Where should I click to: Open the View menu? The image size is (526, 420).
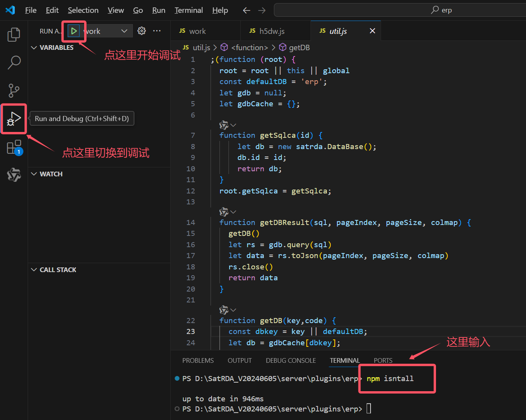pyautogui.click(x=116, y=10)
